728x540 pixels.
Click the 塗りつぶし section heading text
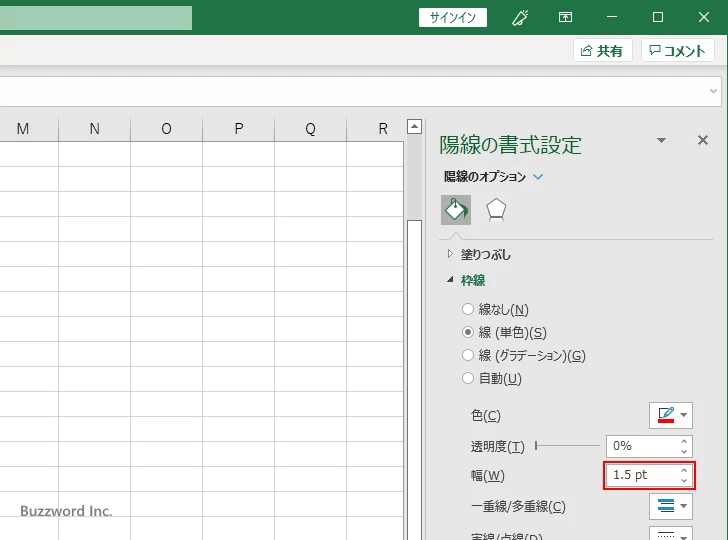[x=486, y=254]
